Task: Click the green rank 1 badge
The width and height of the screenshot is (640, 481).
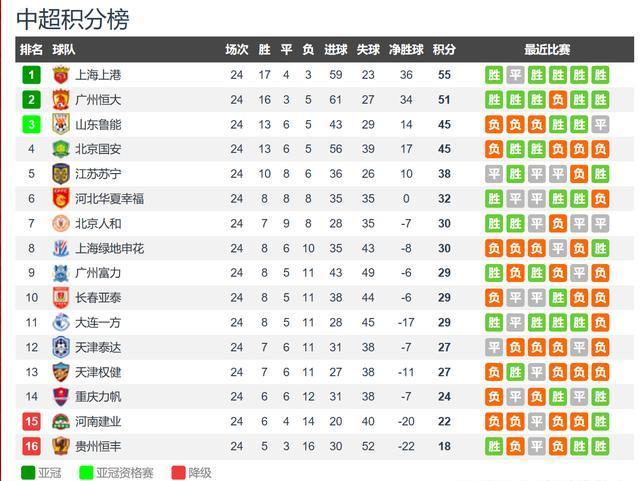Action: 32,75
